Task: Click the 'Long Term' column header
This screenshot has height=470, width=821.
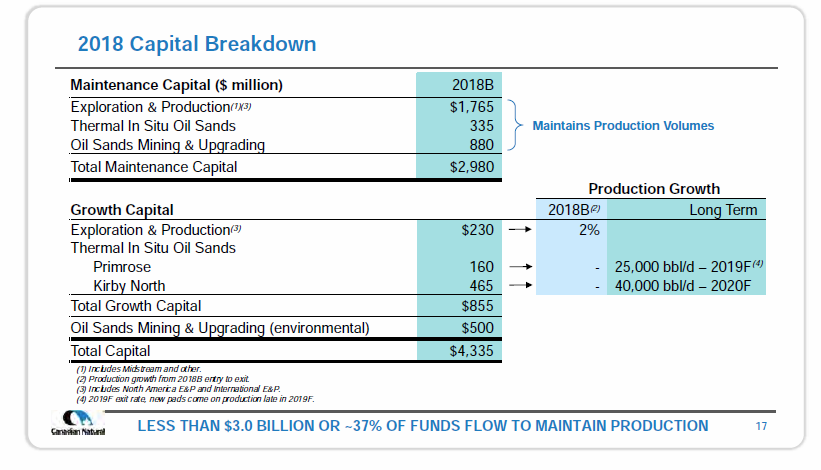Action: tap(723, 210)
